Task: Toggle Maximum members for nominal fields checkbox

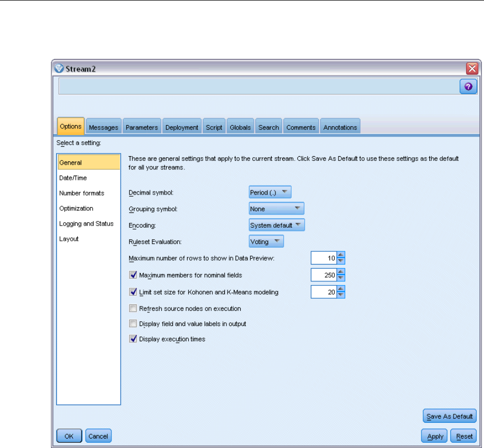Action: coord(133,275)
